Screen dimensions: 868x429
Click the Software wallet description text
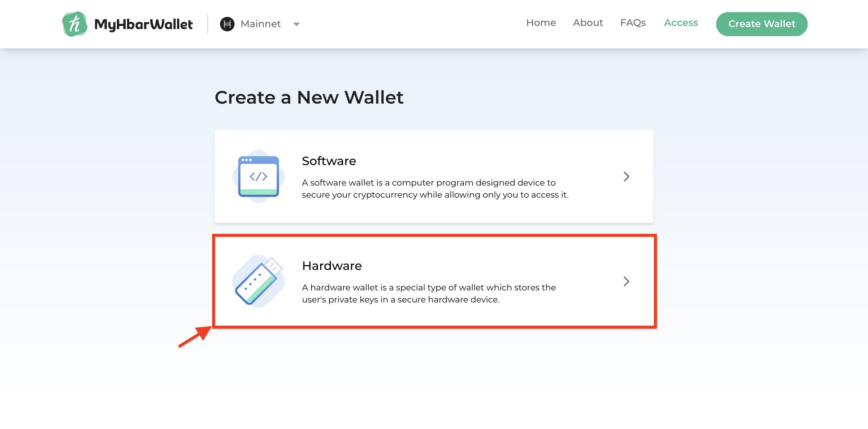click(435, 189)
